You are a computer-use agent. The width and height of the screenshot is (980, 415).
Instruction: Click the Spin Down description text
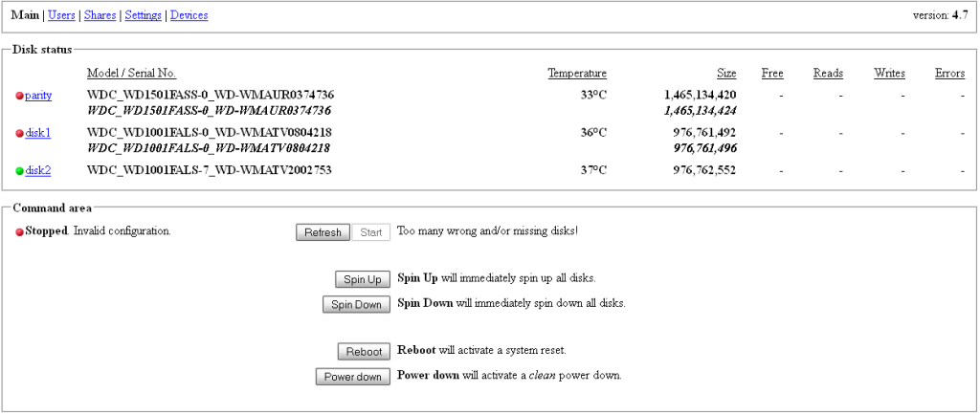click(511, 304)
